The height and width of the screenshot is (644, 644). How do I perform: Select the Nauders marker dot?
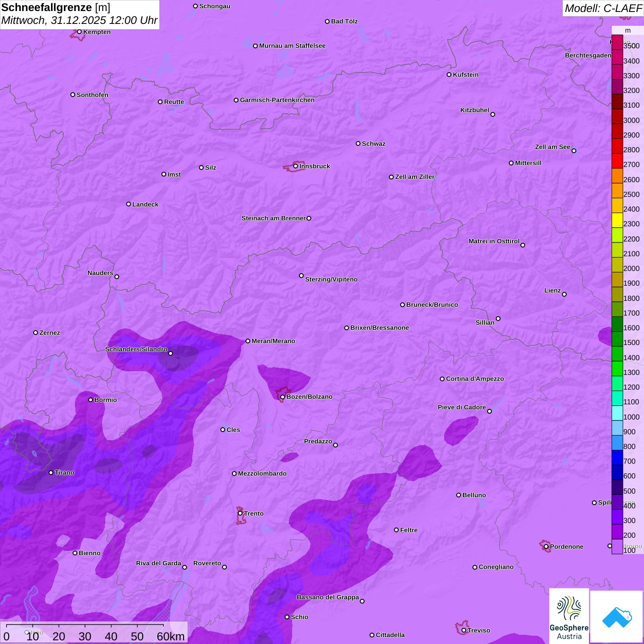(117, 277)
